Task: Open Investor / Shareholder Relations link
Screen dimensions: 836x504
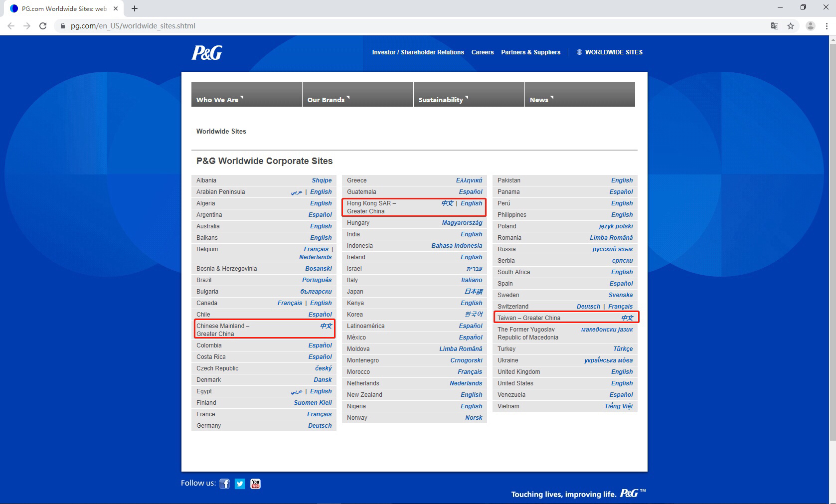Action: click(418, 52)
